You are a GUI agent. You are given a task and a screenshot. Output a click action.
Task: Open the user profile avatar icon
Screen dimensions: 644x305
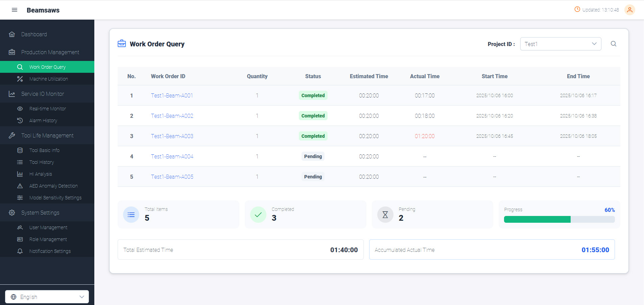[629, 10]
